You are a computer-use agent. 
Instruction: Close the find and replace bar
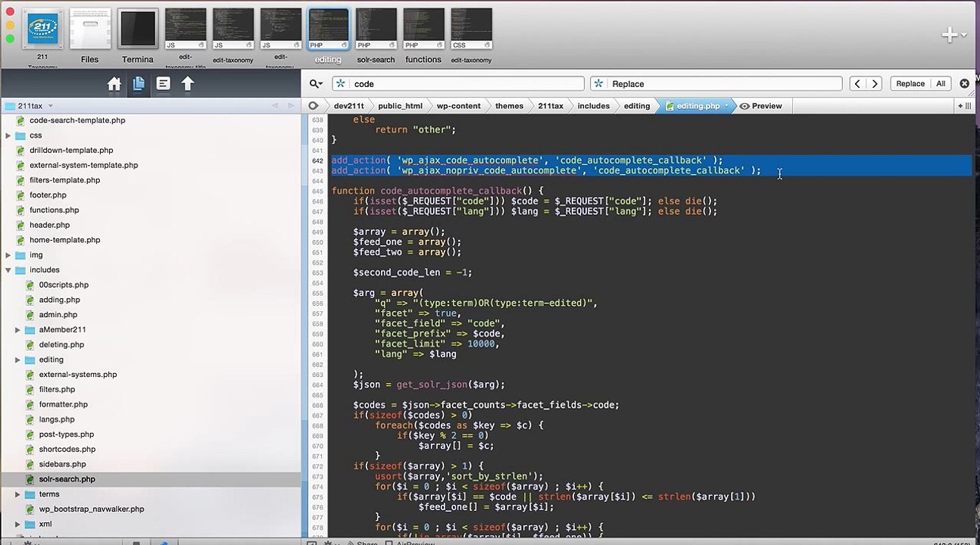pos(964,84)
